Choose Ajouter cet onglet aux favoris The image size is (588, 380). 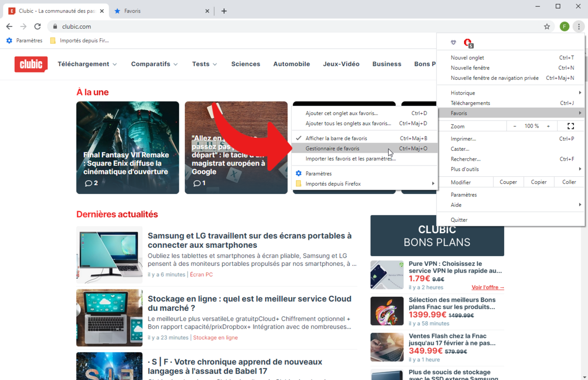(365, 113)
